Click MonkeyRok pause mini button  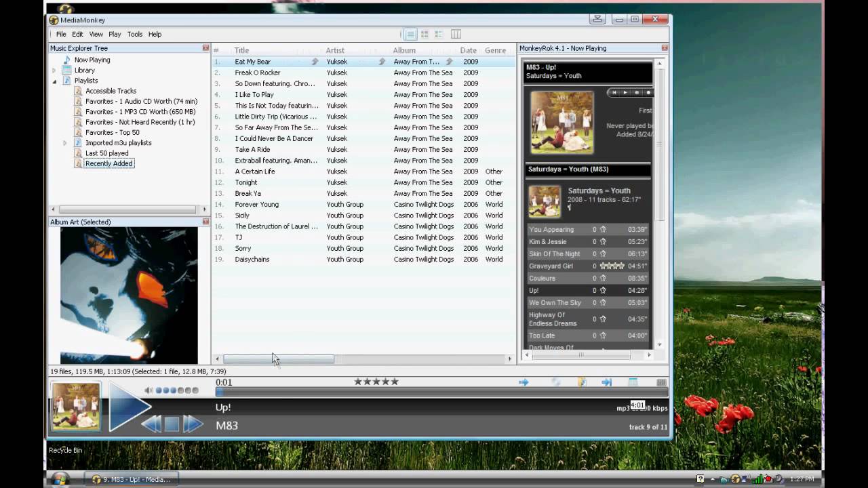pyautogui.click(x=637, y=92)
